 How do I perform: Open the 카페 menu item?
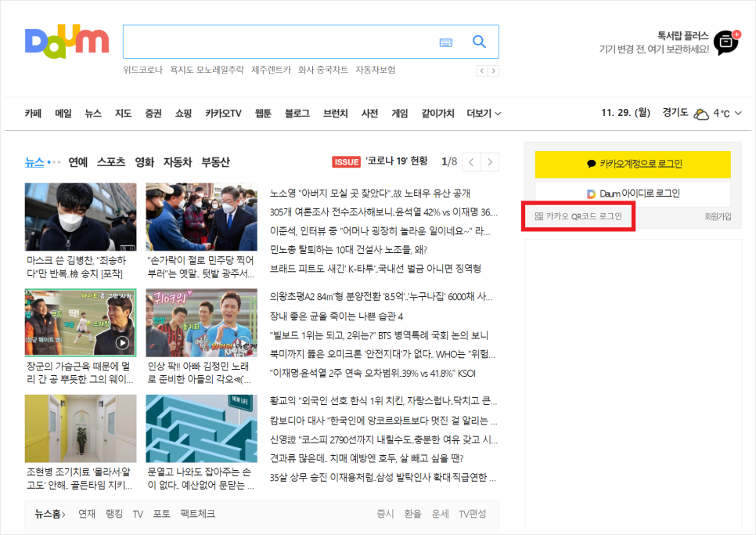(x=33, y=114)
